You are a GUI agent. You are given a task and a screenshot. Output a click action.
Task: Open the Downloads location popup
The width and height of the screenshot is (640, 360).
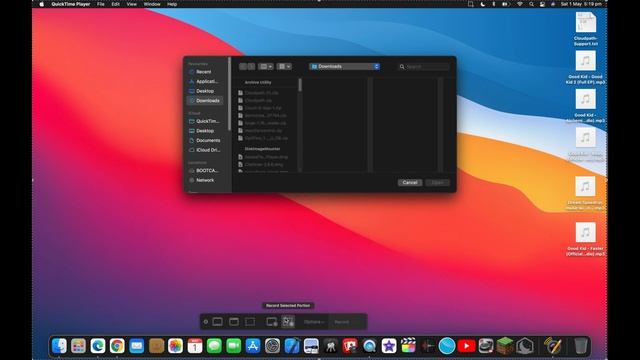344,67
